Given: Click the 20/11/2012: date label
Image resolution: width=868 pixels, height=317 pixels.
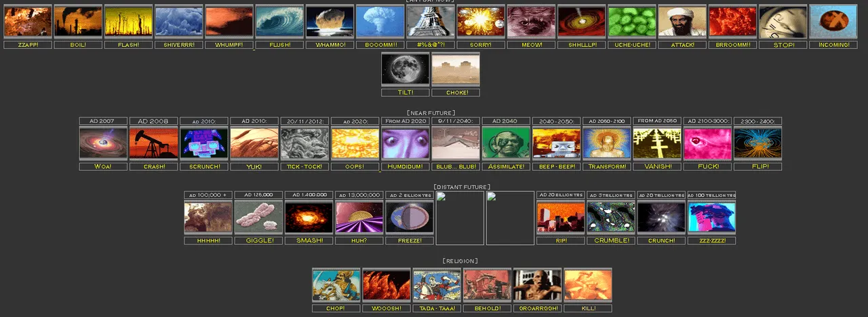Looking at the screenshot, I should pos(304,121).
